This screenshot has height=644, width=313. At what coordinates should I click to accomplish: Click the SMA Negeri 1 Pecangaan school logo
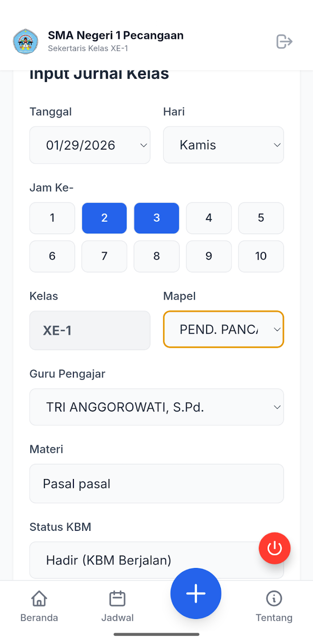pos(25,42)
